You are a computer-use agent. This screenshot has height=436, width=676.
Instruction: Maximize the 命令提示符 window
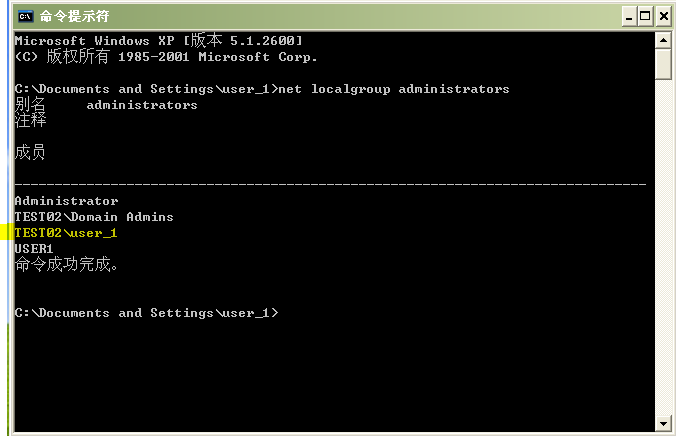pos(645,16)
